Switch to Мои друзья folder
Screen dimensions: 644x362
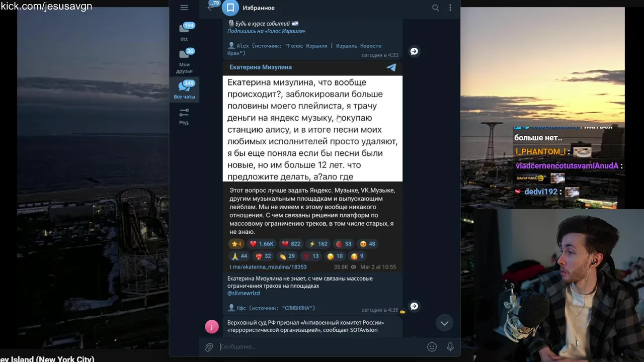184,61
